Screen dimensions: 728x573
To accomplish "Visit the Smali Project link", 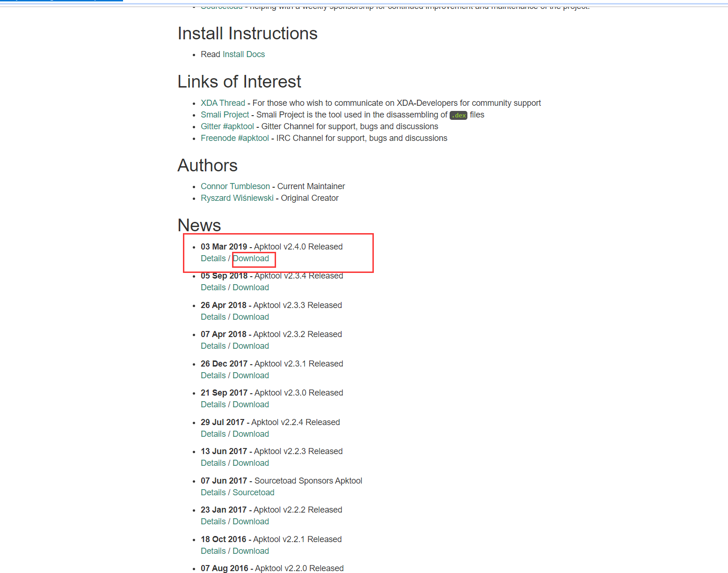I will (225, 115).
